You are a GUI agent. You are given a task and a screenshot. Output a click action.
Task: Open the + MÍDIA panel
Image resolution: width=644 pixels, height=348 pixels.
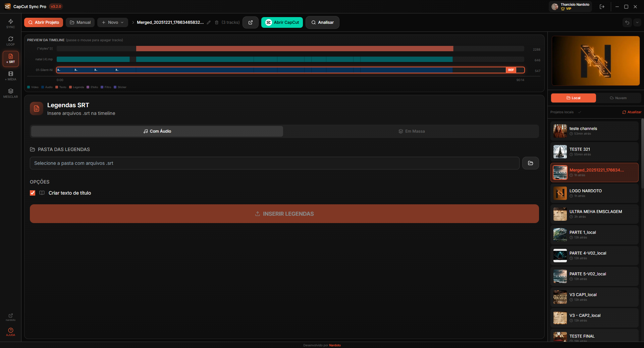(x=10, y=76)
